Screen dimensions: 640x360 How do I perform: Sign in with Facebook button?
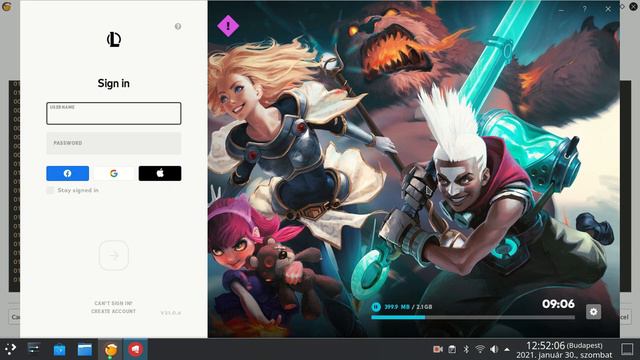pyautogui.click(x=67, y=173)
